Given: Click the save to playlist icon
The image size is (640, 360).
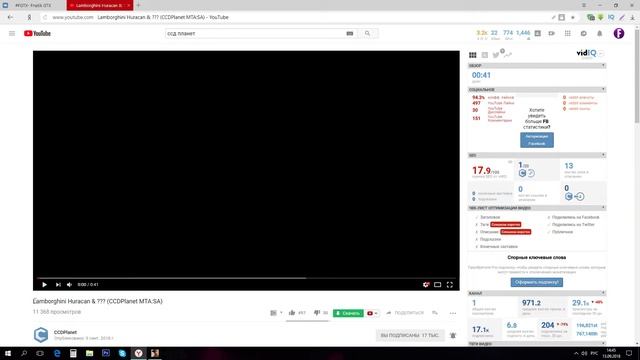Looking at the screenshot, I should pyautogui.click(x=435, y=313).
